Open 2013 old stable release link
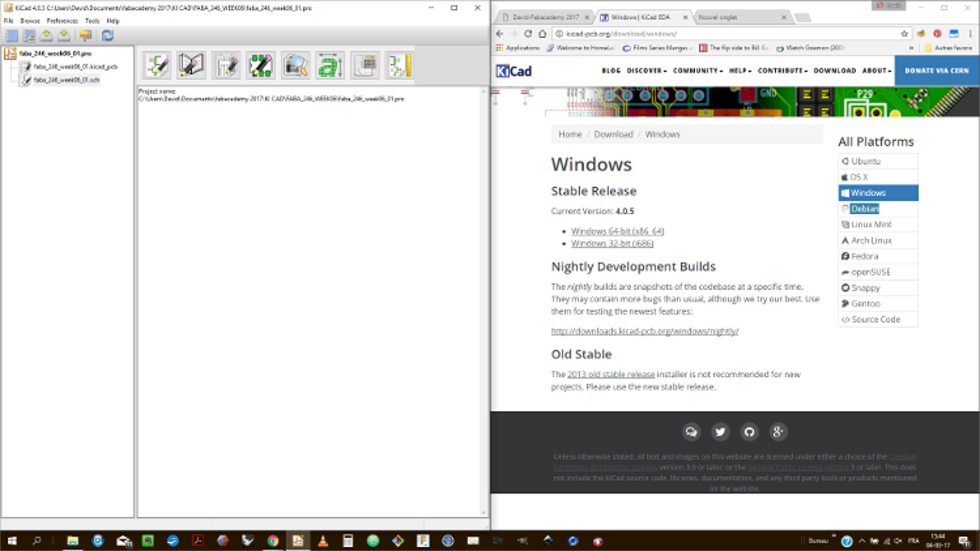 611,375
